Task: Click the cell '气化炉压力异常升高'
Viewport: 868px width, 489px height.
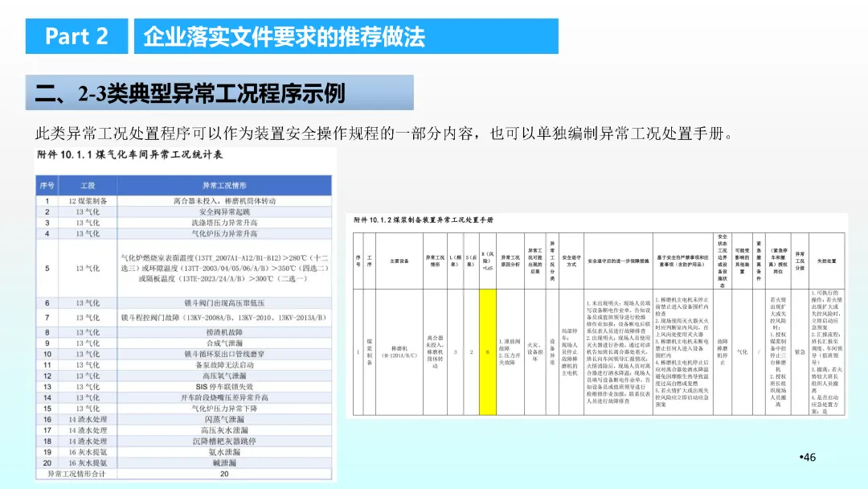Action: 224,234
